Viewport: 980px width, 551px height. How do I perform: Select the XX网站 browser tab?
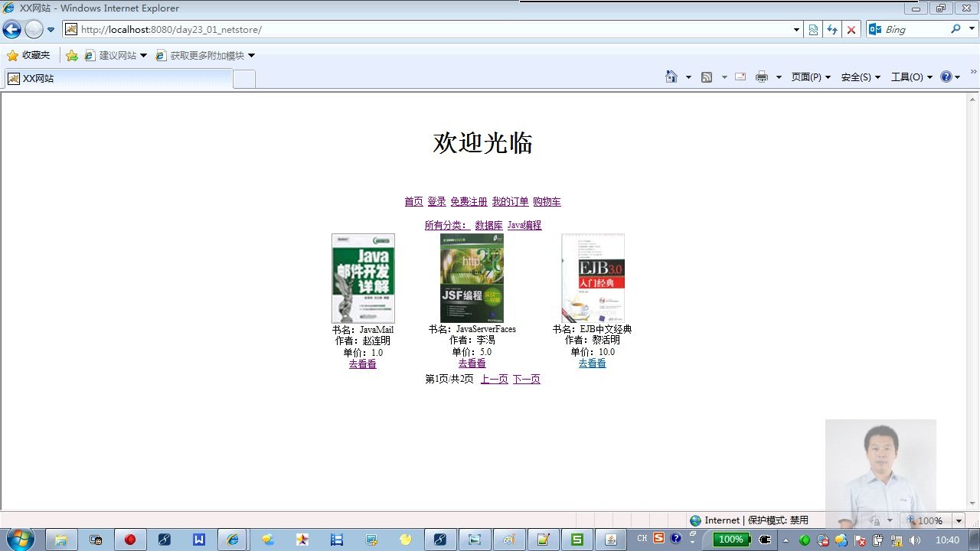pyautogui.click(x=119, y=78)
